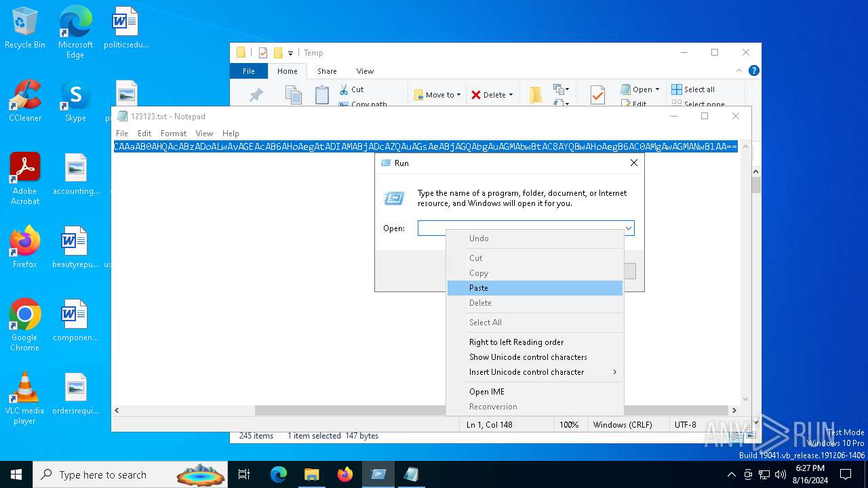Click Pin to Quick access icon
This screenshot has width=868, height=488.
point(256,95)
